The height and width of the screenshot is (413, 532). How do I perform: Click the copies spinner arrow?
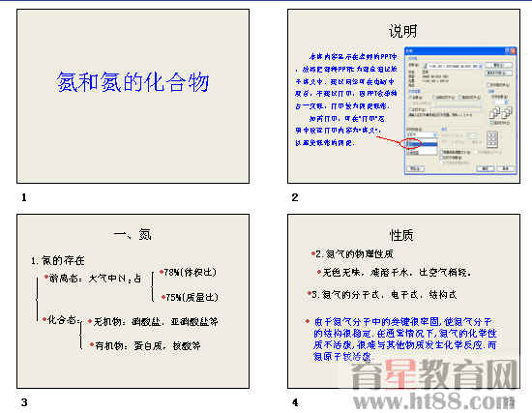(506, 103)
